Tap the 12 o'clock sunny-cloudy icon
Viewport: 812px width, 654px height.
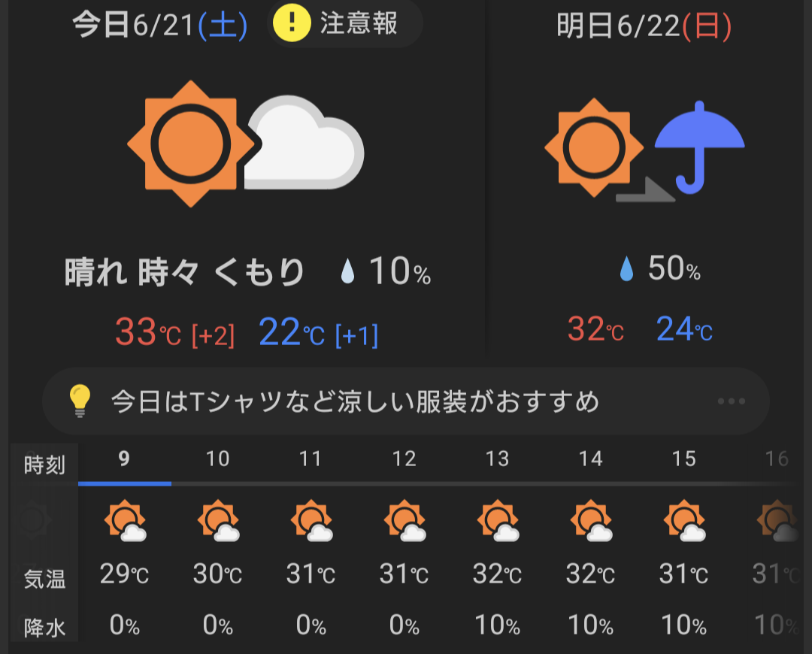pyautogui.click(x=404, y=520)
